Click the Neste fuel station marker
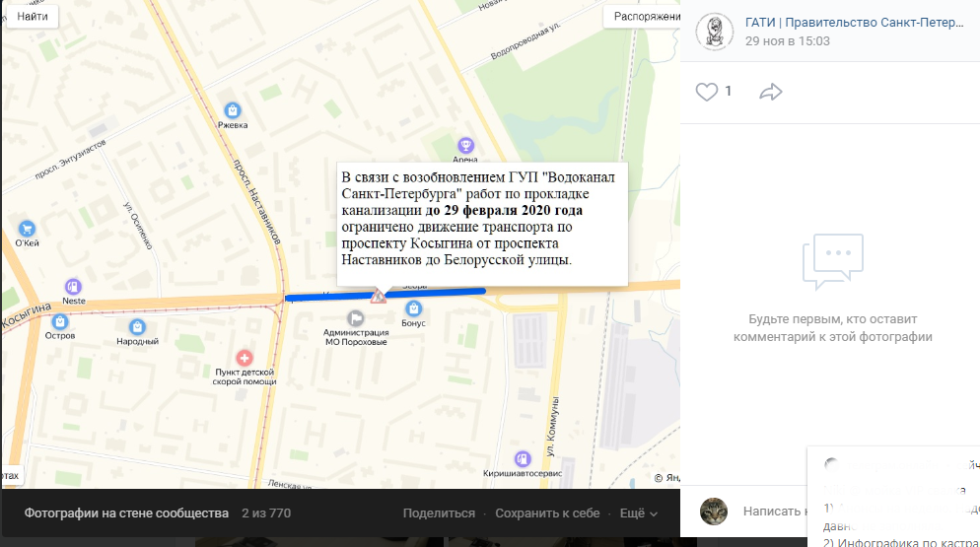Viewport: 980px width, 547px height. (73, 287)
